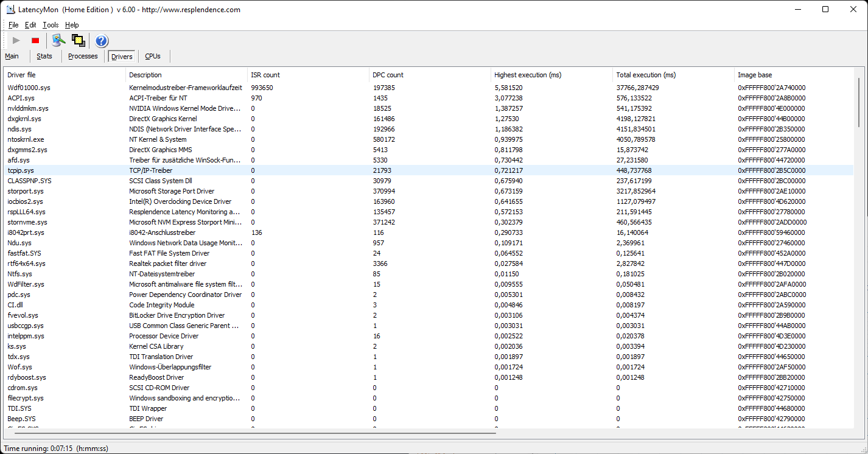This screenshot has height=454, width=868.
Task: Go to the Processes tab
Action: (83, 56)
